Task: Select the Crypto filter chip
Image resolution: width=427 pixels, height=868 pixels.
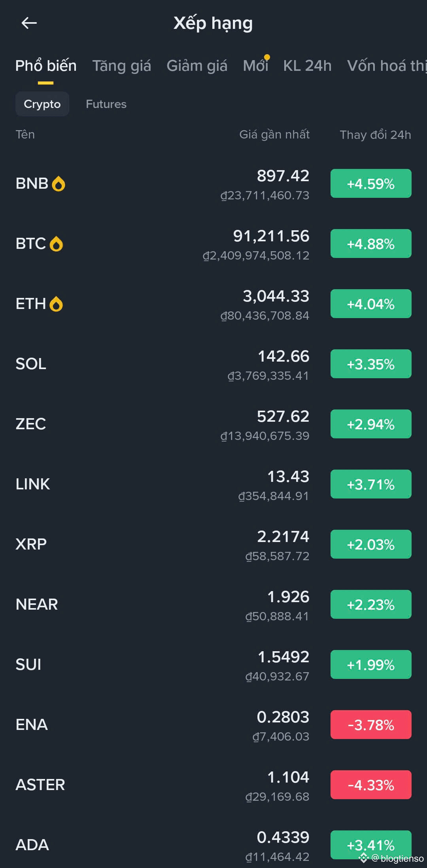Action: 42,104
